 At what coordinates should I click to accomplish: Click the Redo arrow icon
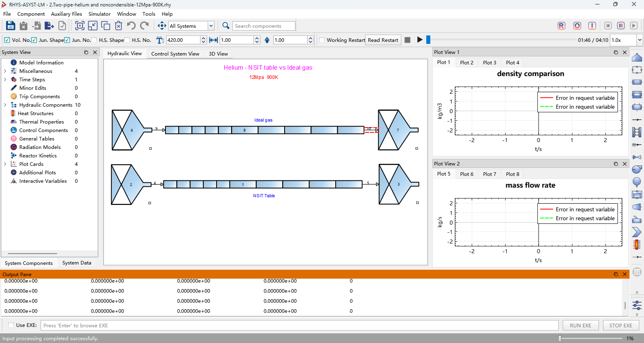click(x=144, y=26)
